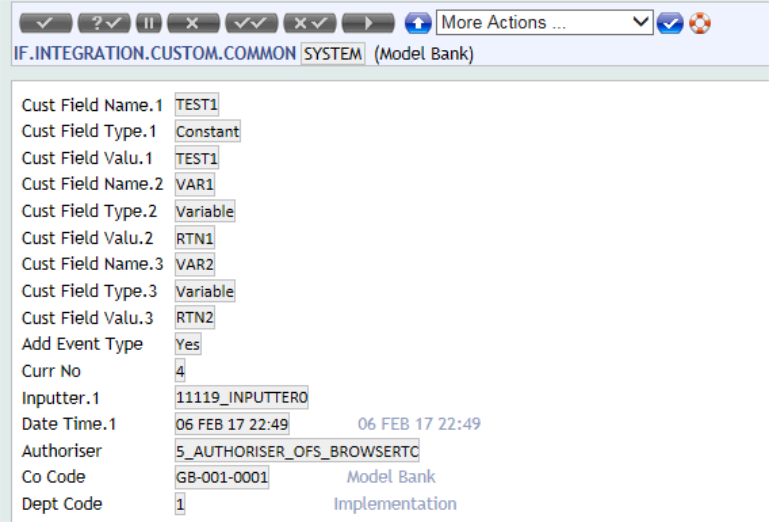Click the Reverse X-checkmark toolbar button
The image size is (769, 522).
point(309,23)
